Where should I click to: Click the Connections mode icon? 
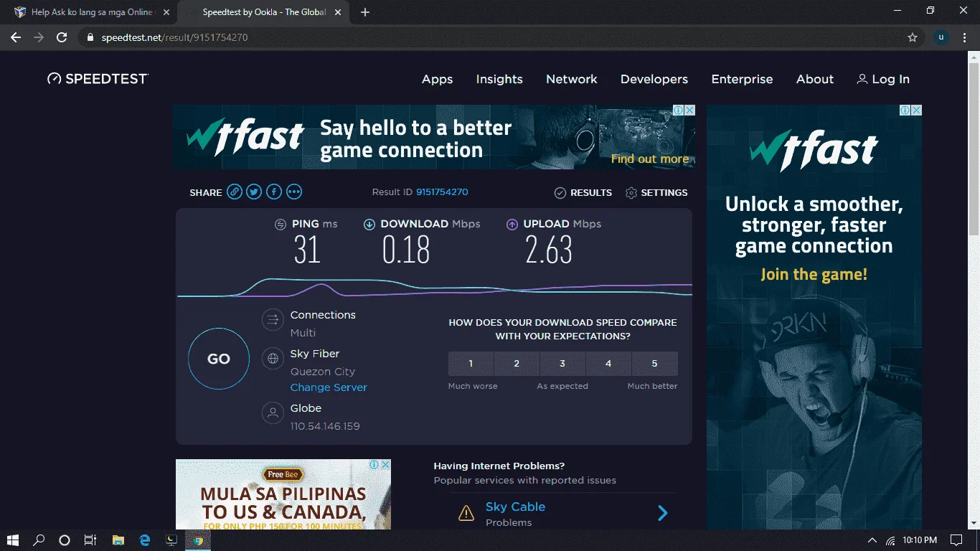[273, 319]
